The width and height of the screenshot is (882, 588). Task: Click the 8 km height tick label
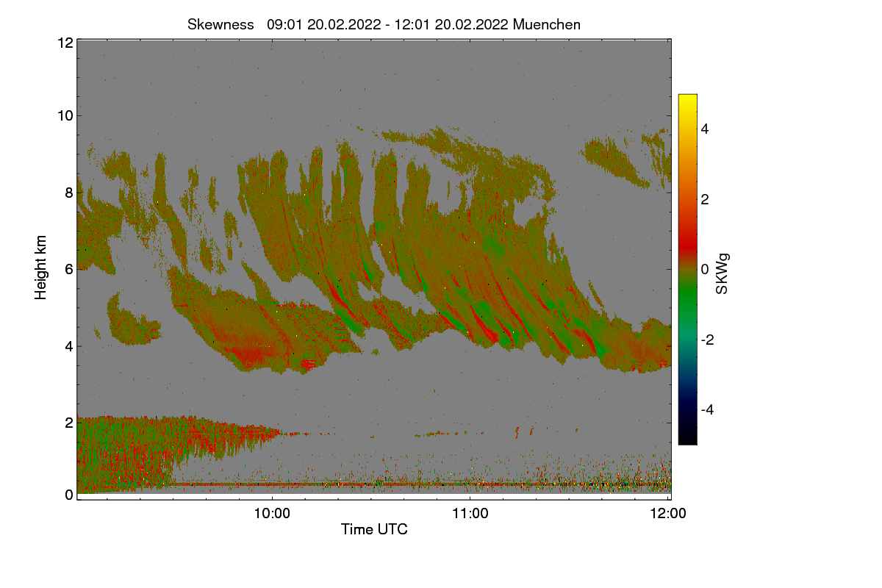tap(69, 193)
